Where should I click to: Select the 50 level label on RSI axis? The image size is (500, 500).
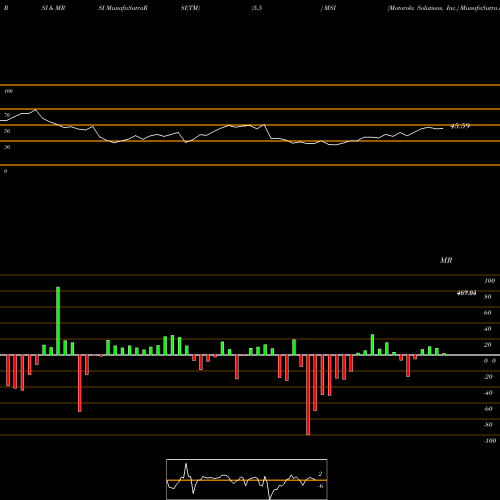point(7,131)
